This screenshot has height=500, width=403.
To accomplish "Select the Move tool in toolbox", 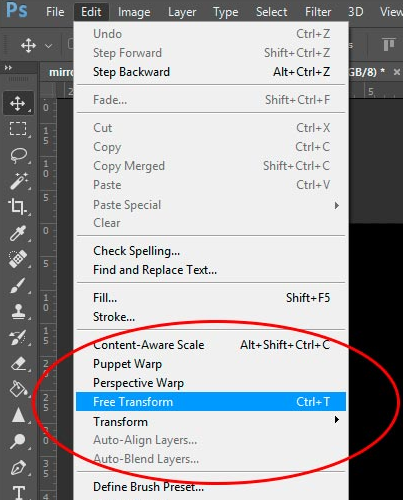I will (x=18, y=103).
